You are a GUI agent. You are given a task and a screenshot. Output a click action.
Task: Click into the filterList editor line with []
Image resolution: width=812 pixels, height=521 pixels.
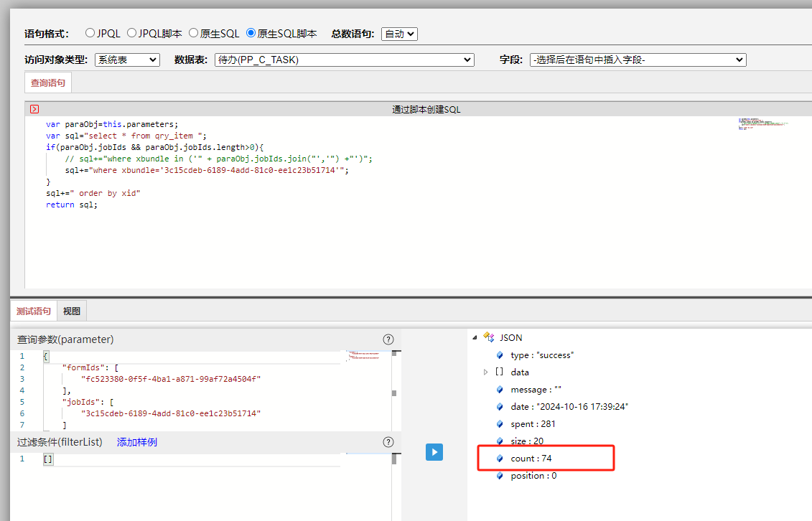(x=192, y=459)
